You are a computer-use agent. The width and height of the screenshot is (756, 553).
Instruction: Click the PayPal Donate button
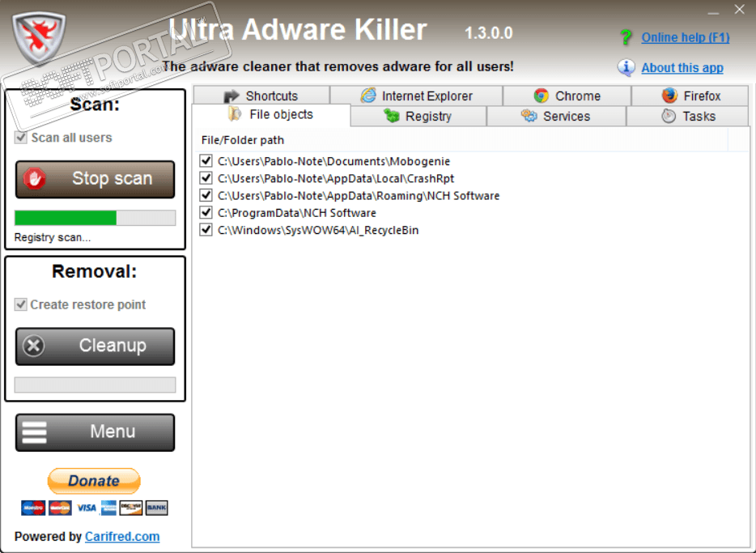tap(94, 481)
